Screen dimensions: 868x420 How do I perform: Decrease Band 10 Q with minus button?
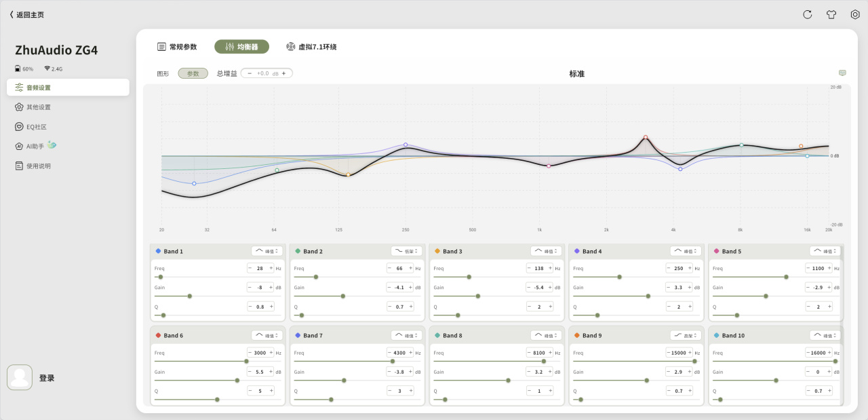click(809, 391)
